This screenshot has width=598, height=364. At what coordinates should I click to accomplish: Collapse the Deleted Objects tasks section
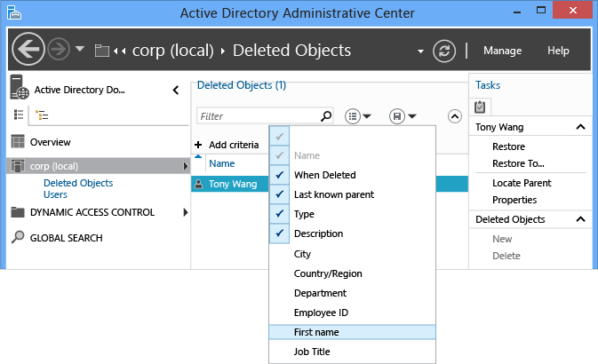pos(580,219)
